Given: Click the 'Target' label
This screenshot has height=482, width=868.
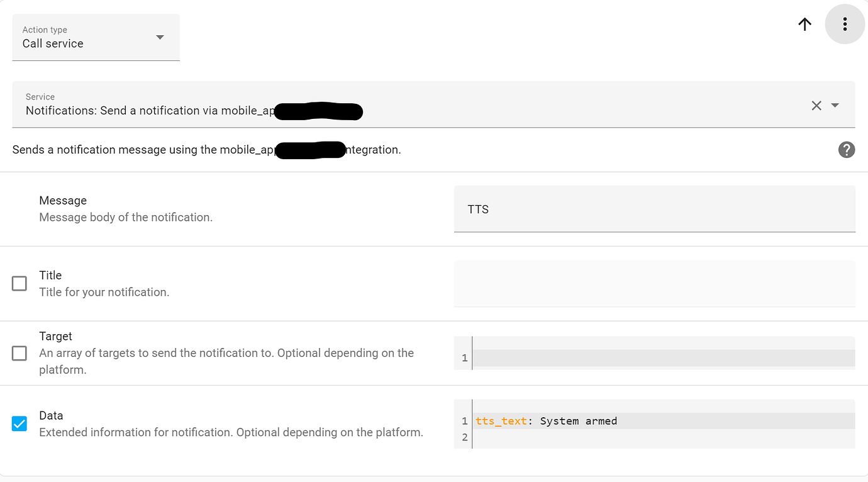Looking at the screenshot, I should tap(55, 336).
